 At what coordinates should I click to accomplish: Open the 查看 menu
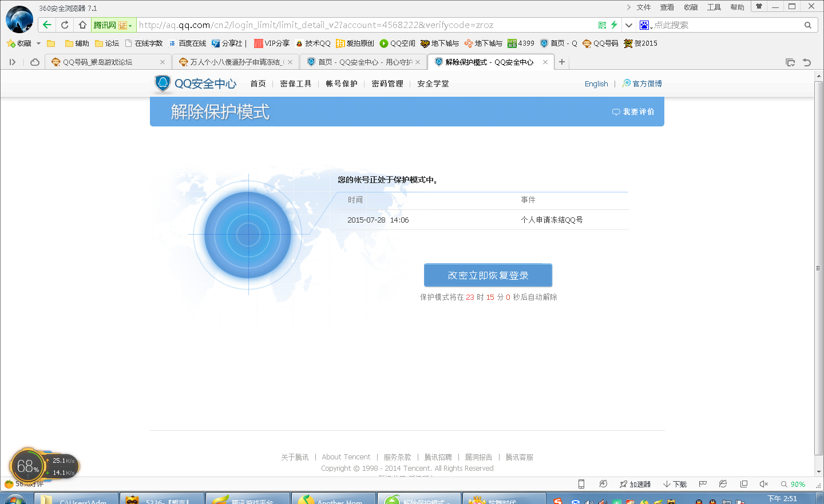pos(667,7)
